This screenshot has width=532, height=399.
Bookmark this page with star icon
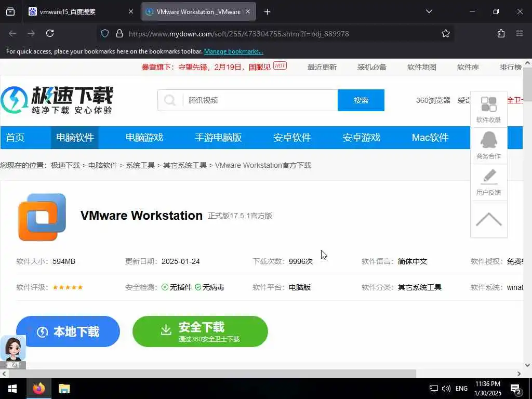[x=445, y=33]
